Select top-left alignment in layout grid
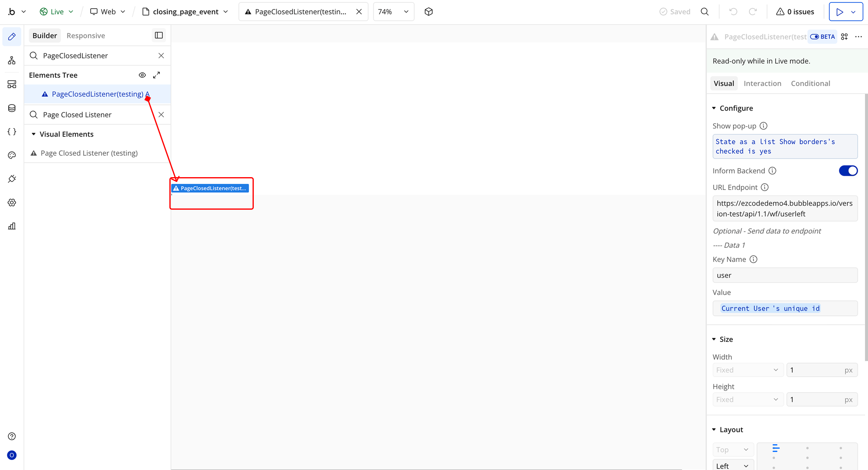 tap(775, 448)
